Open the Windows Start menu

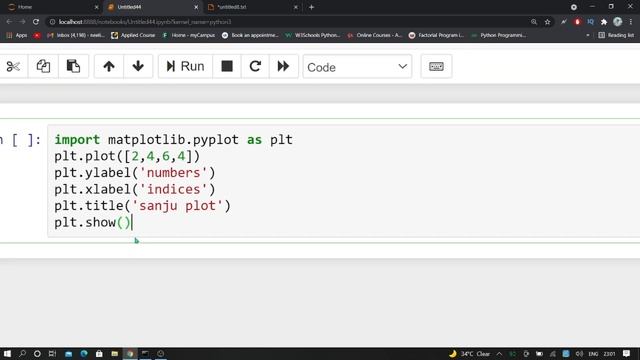pyautogui.click(x=7, y=354)
